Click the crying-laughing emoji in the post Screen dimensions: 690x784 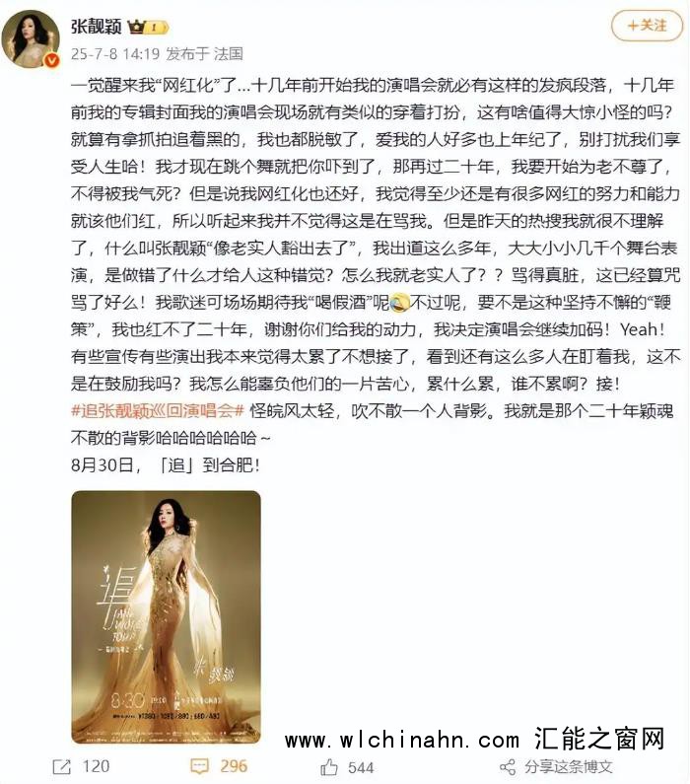(x=399, y=303)
